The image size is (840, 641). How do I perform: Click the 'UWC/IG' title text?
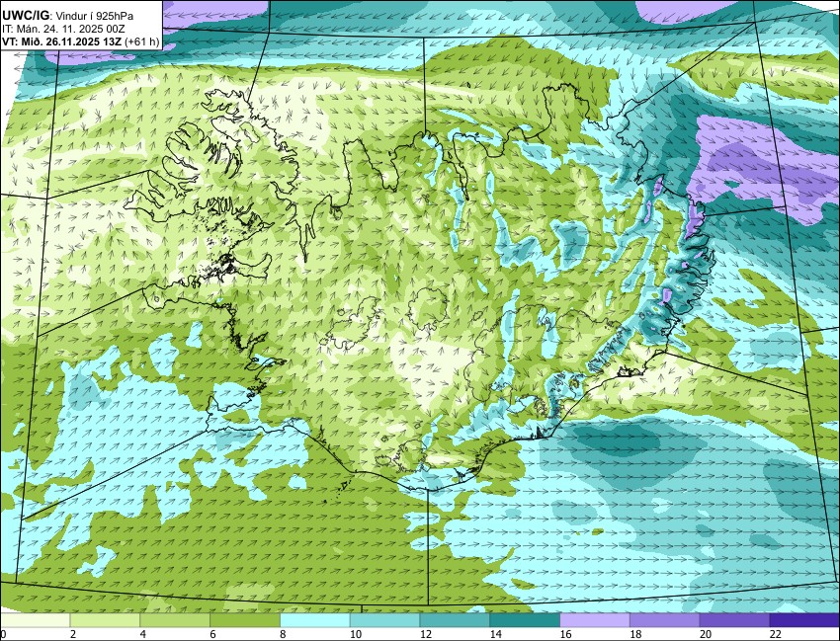26,16
